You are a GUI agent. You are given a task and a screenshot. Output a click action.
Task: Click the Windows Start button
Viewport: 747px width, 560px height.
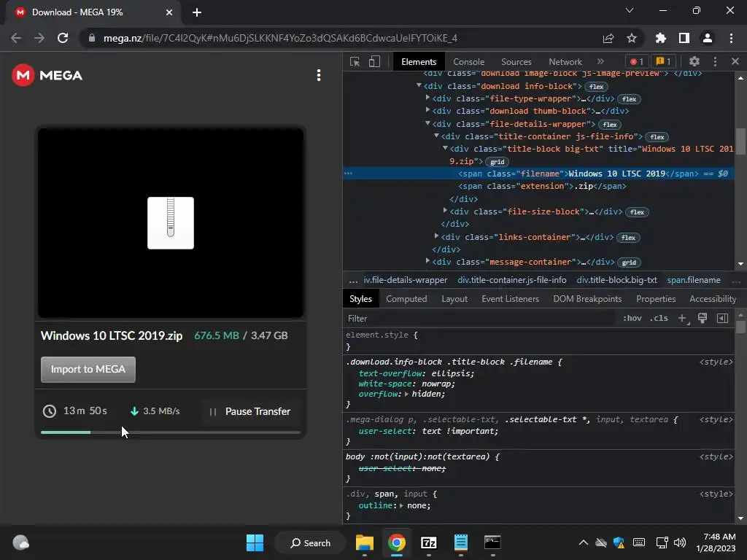pyautogui.click(x=255, y=542)
